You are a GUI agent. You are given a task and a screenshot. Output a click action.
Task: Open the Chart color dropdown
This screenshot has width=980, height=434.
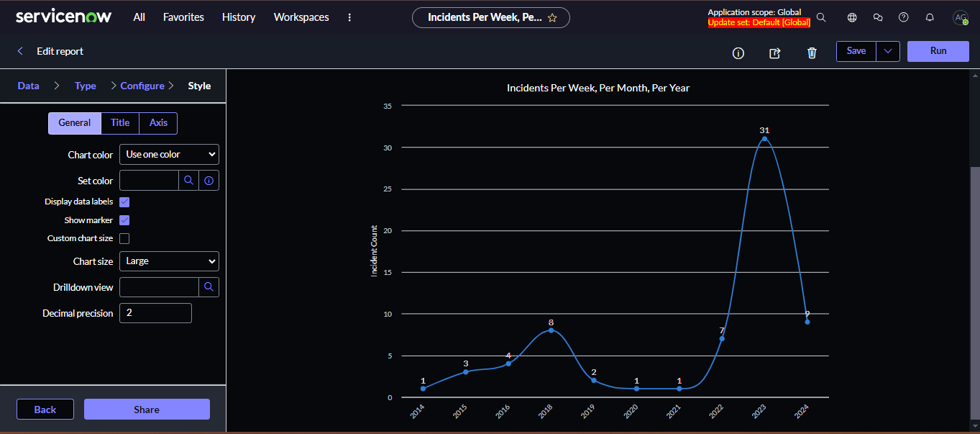[169, 154]
